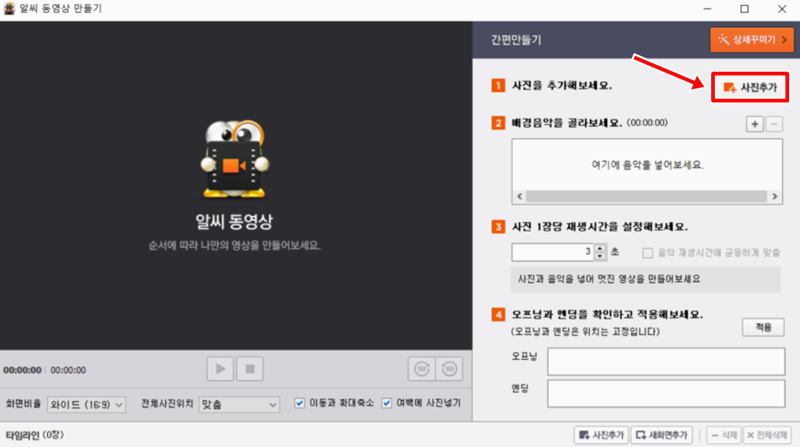Click the orange 사진추가 button in step 1

coord(750,87)
